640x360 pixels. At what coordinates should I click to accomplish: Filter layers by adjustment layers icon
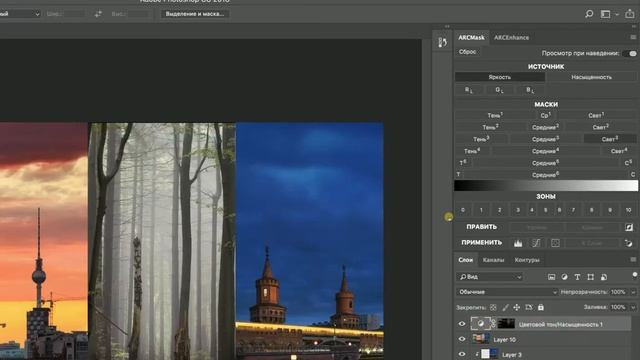564,277
